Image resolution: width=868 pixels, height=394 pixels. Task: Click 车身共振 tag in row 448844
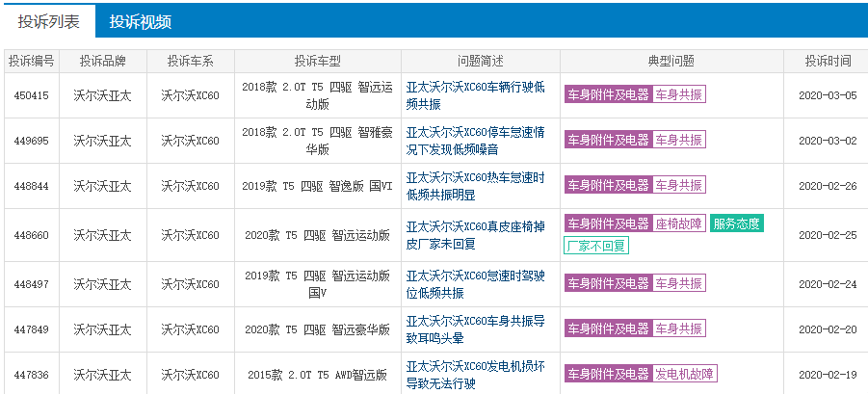click(678, 184)
